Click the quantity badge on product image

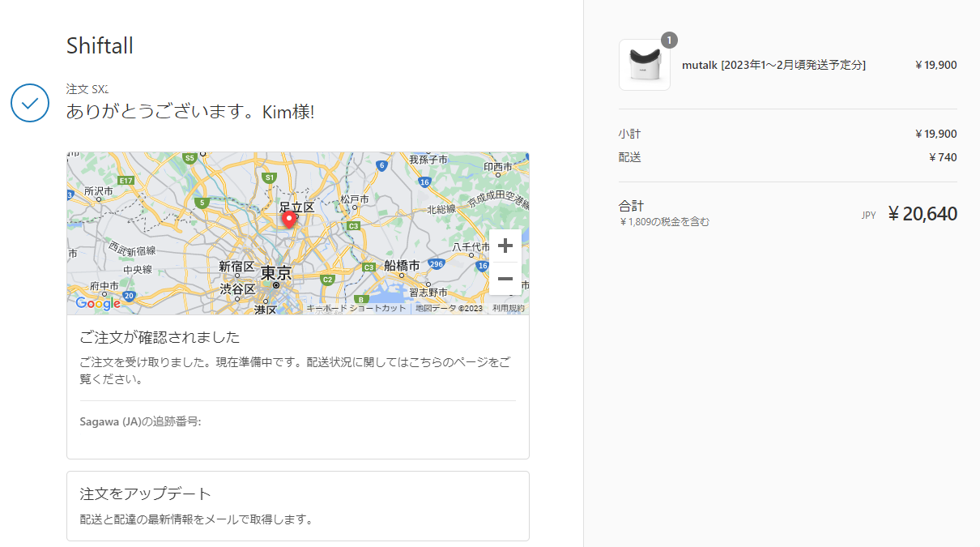669,41
